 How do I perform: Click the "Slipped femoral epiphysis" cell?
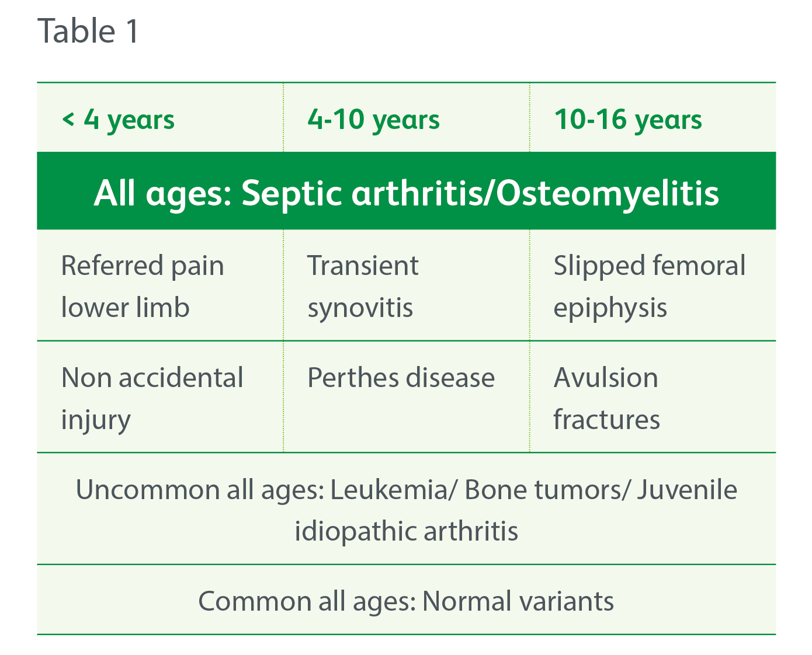[649, 286]
